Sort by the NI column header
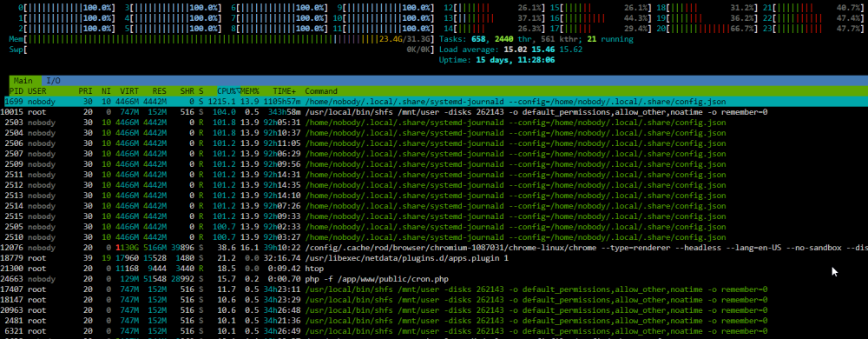This screenshot has height=339, width=868. click(106, 91)
